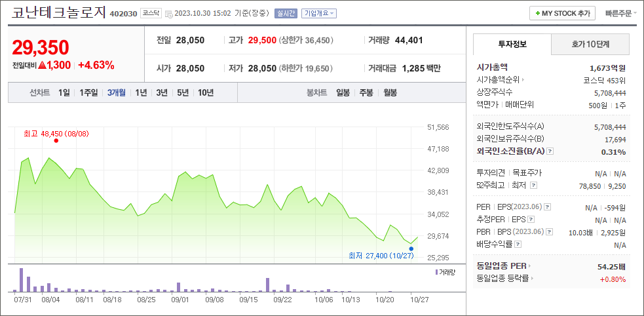This screenshot has height=316, width=644.
Task: Click the arrow icon next to 시가총액순위
Action: click(x=523, y=80)
